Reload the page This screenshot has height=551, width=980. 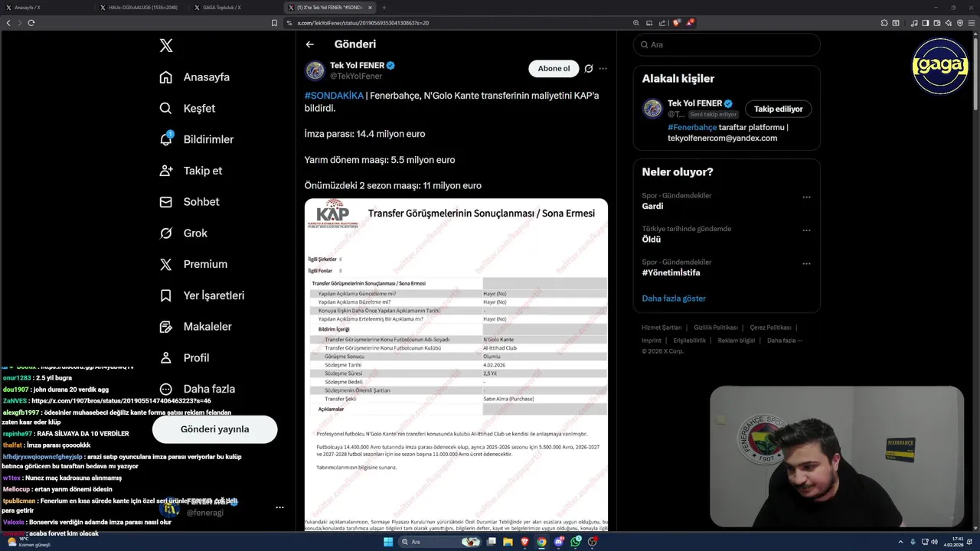coord(31,23)
